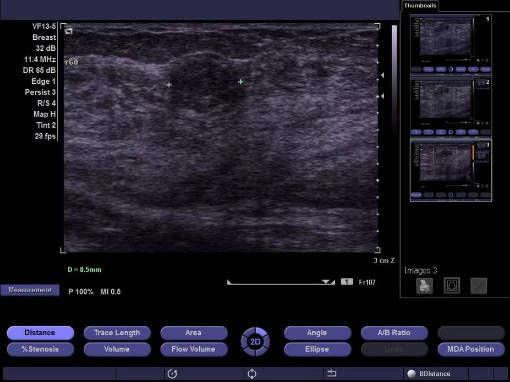Click the 3 cm Z depth label

point(384,260)
